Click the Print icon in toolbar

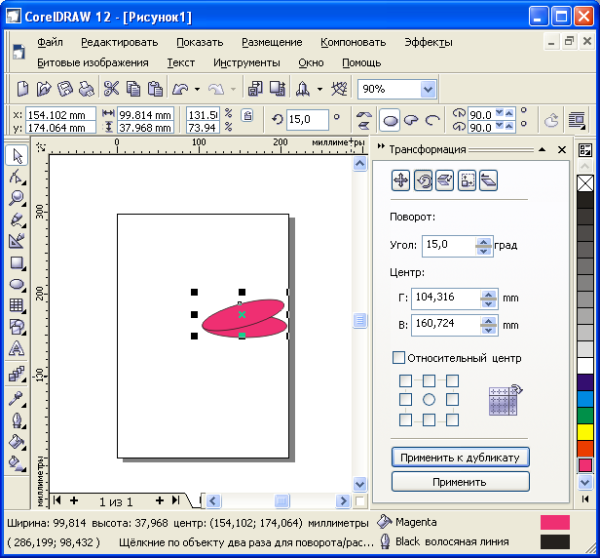tap(88, 89)
